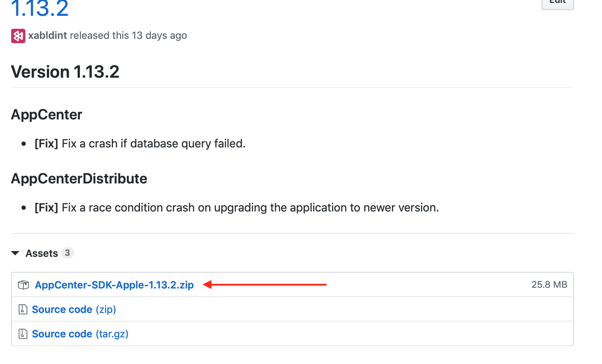The width and height of the screenshot is (602, 364).
Task: Click the package icon beside AppCenter-SDK-Apple-1.13.2.zip
Action: 23,285
